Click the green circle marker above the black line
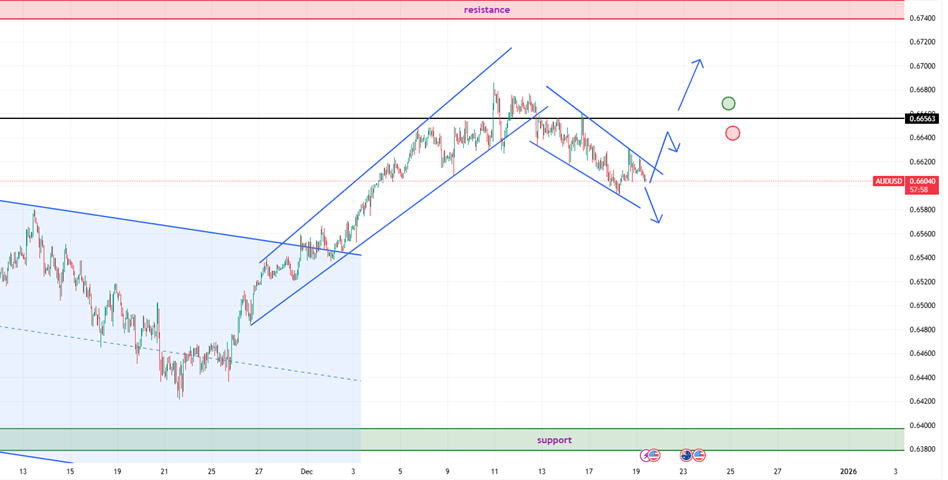This screenshot has height=480, width=948. (729, 103)
